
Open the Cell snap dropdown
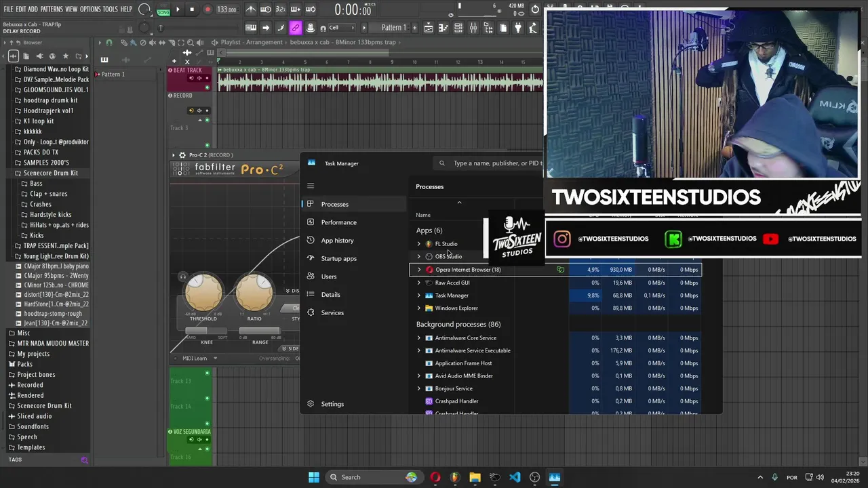[342, 28]
